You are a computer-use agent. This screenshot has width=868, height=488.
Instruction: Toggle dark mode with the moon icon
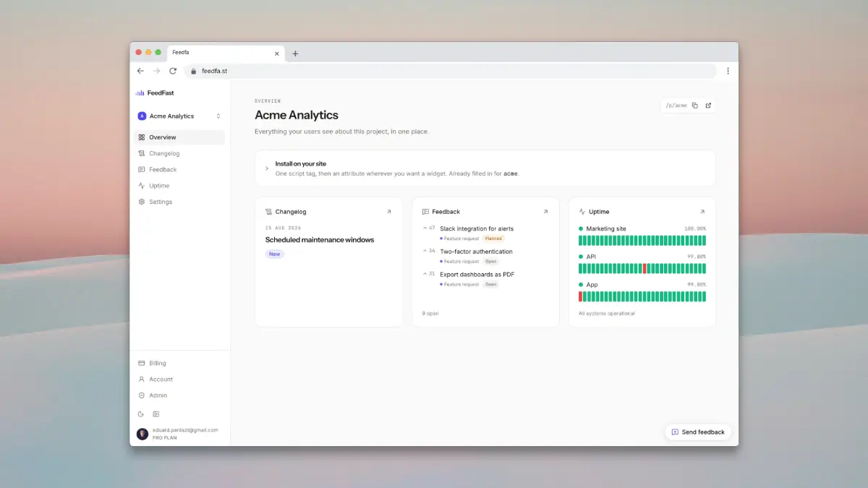pos(141,414)
